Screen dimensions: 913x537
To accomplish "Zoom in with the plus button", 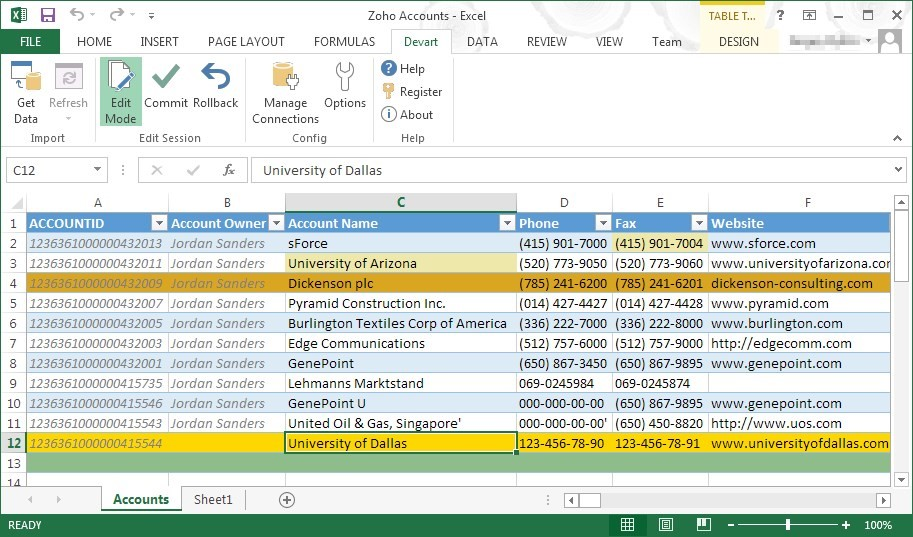I will click(x=845, y=525).
